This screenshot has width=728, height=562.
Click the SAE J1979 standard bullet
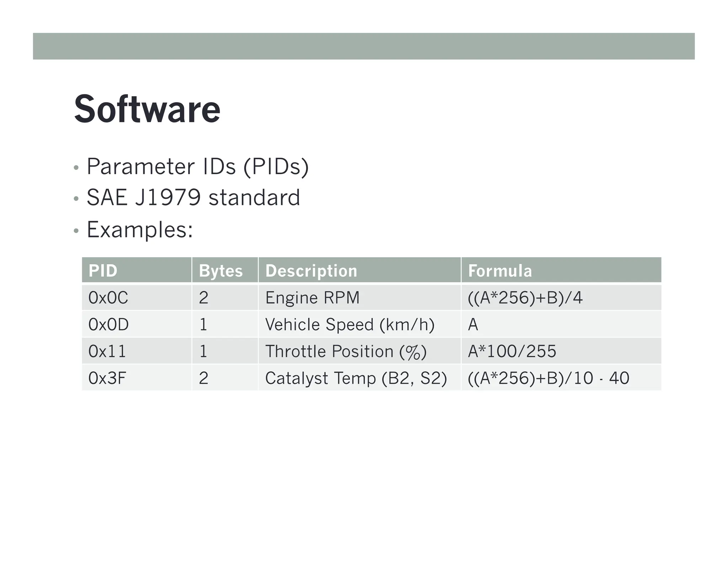pos(193,198)
